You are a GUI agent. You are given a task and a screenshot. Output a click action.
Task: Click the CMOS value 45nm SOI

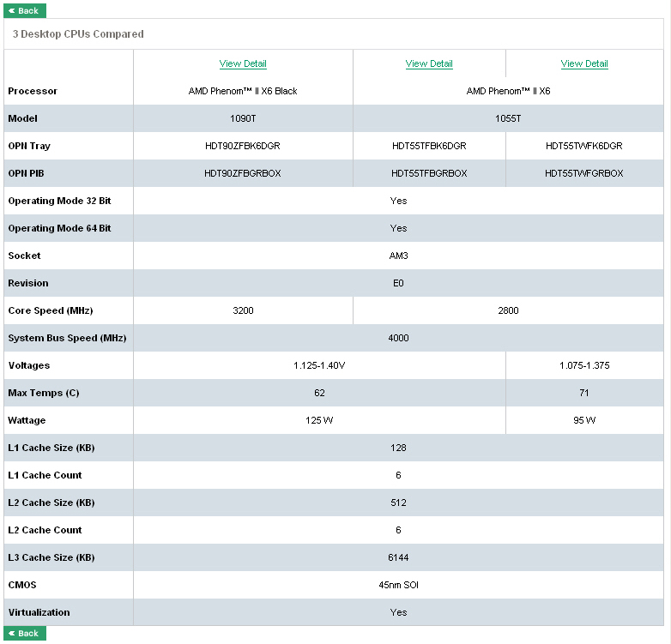click(398, 585)
